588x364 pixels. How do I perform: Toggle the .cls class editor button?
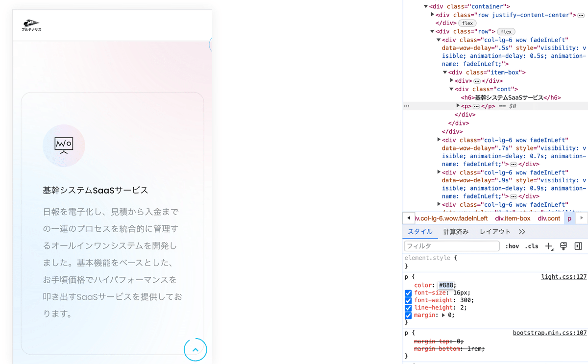coord(532,246)
